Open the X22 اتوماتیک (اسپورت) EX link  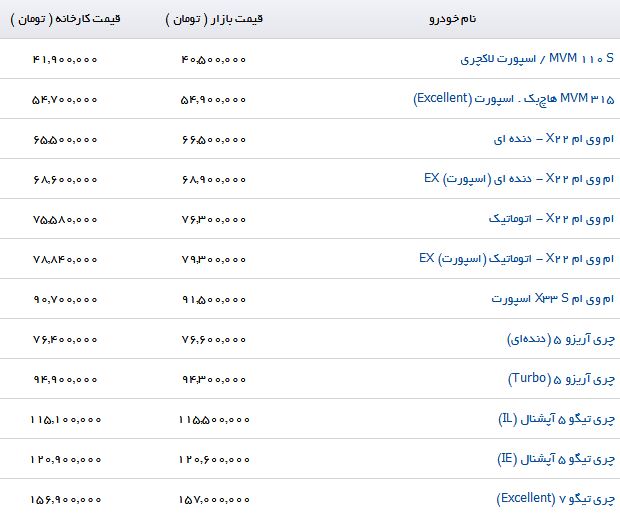(x=516, y=259)
